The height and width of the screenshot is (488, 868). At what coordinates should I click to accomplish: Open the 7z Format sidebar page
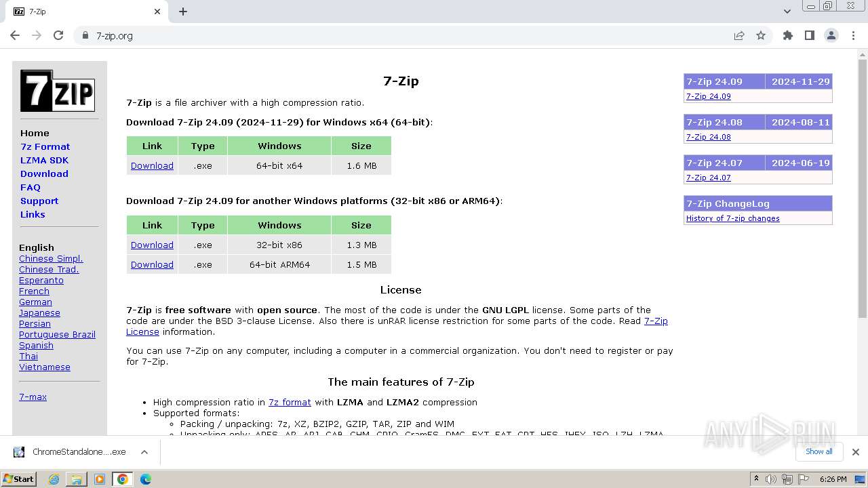tap(45, 146)
